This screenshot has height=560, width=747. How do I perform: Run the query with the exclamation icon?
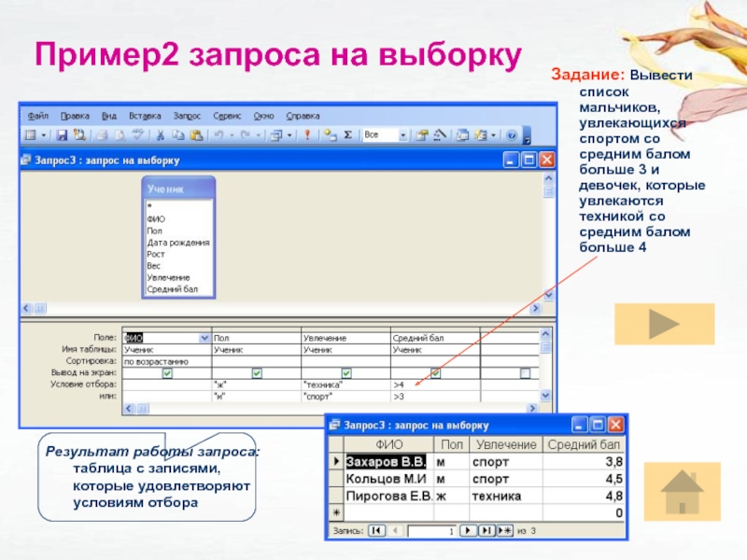pyautogui.click(x=307, y=135)
